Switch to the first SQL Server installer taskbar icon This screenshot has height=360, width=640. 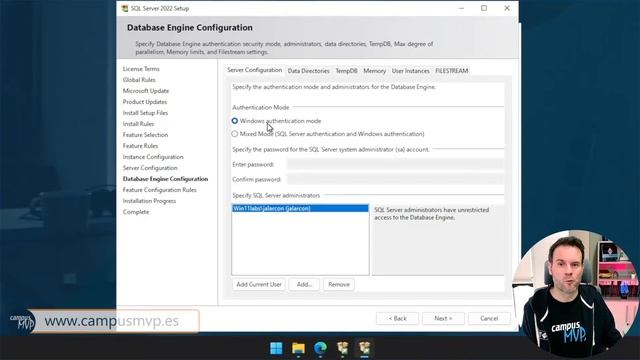coord(342,348)
